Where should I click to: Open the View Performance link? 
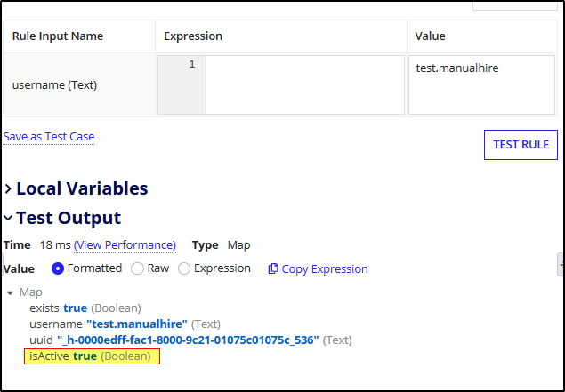(125, 245)
